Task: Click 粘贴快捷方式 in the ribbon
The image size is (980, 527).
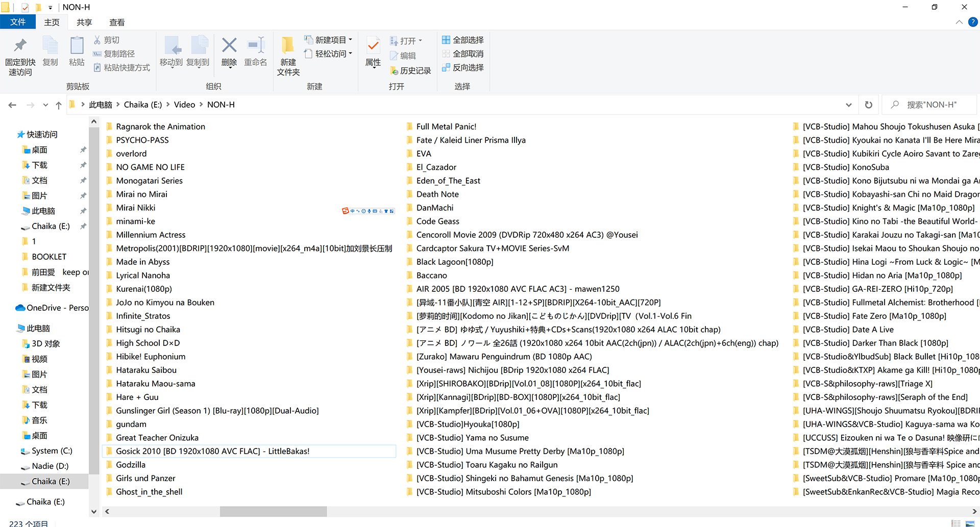Action: tap(121, 67)
